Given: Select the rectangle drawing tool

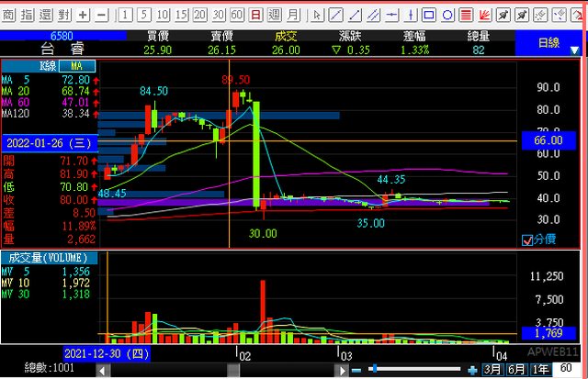Looking at the screenshot, I should (428, 16).
